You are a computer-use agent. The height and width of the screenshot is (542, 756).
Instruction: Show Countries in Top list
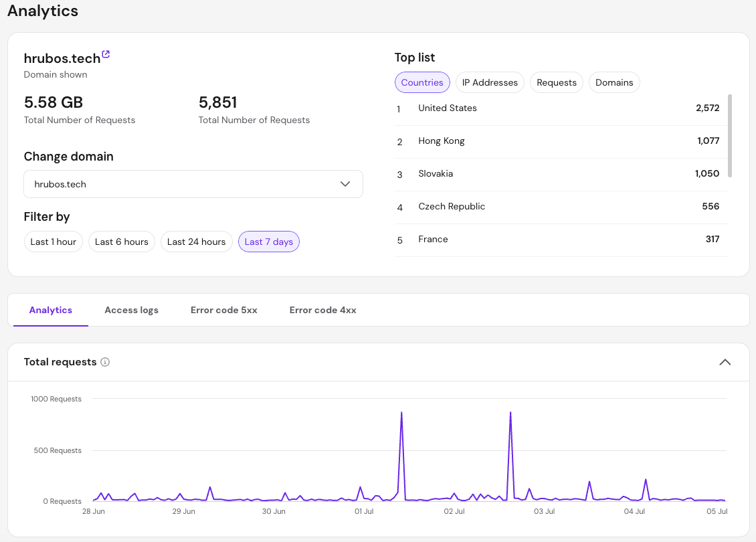(x=422, y=82)
